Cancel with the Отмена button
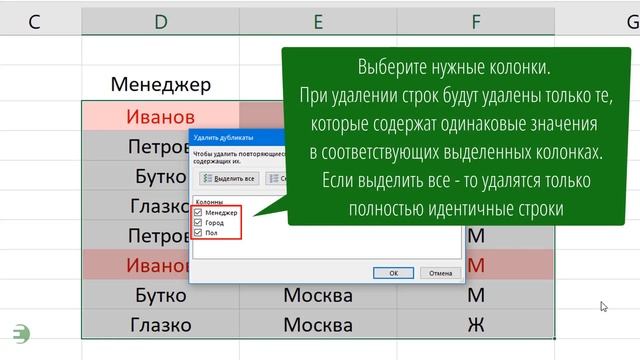Viewport: 640px width, 360px height. point(440,273)
